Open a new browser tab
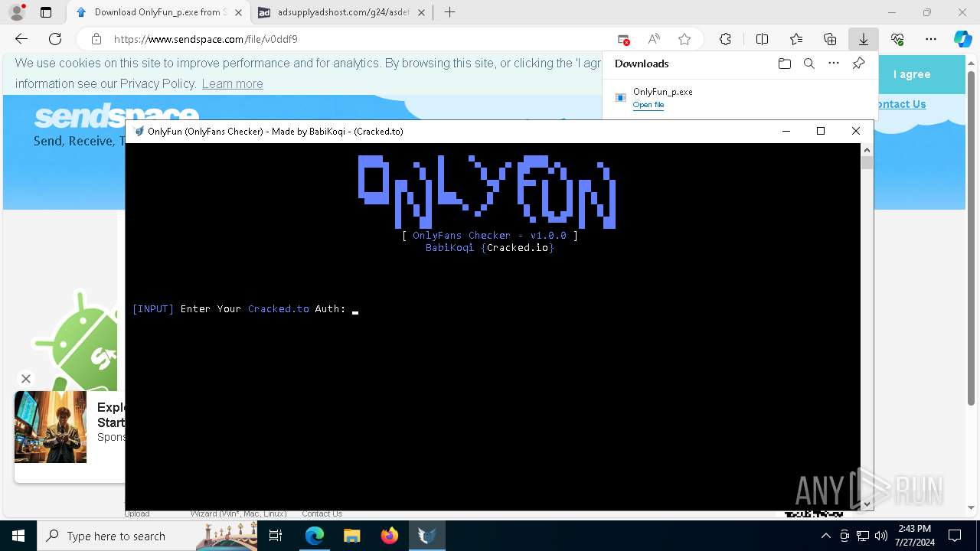980x551 pixels. pos(449,12)
